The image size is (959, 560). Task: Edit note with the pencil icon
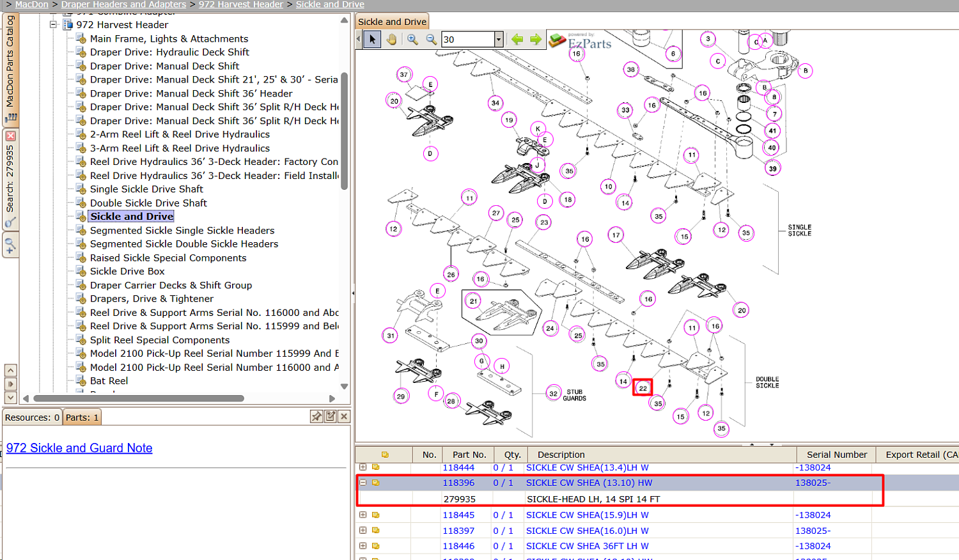tap(331, 416)
